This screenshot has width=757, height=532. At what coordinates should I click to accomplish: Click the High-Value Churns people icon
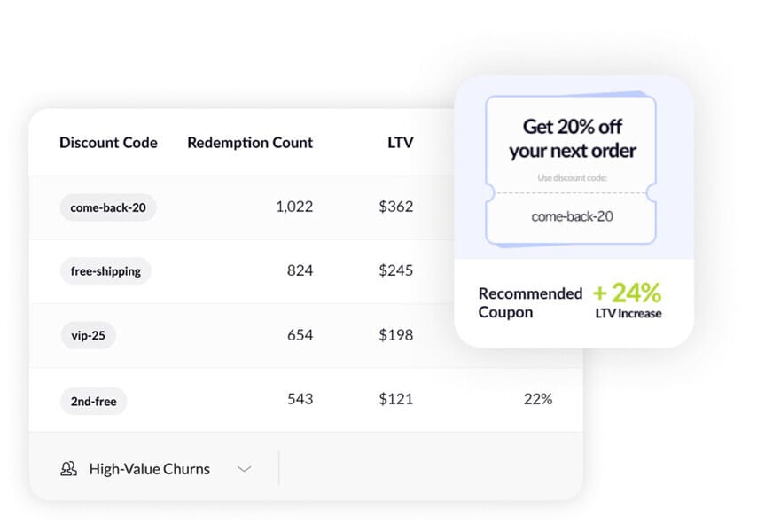[x=68, y=469]
